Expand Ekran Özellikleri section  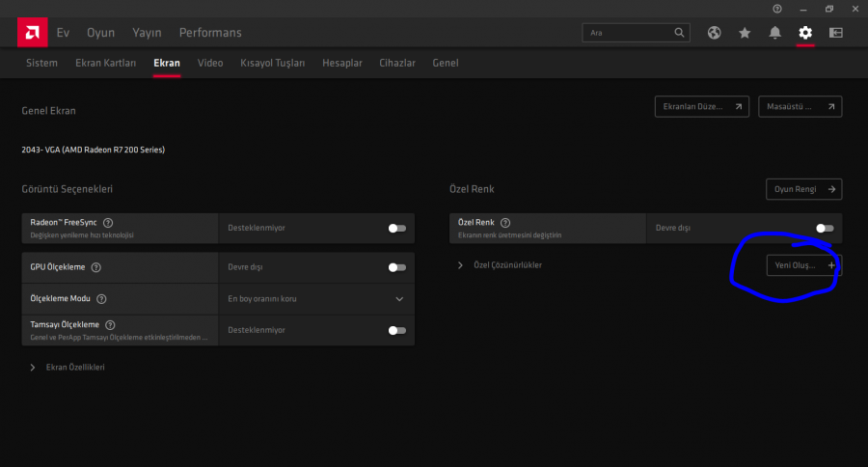pos(34,368)
